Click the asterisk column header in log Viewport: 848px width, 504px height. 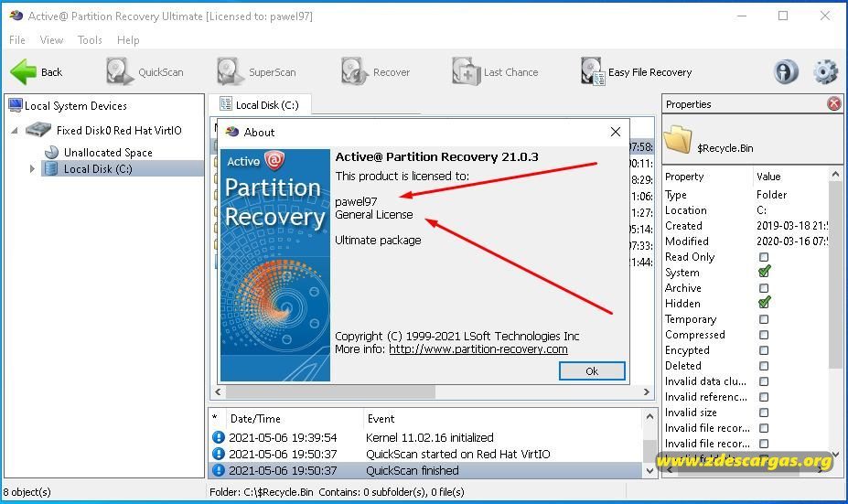pyautogui.click(x=215, y=419)
